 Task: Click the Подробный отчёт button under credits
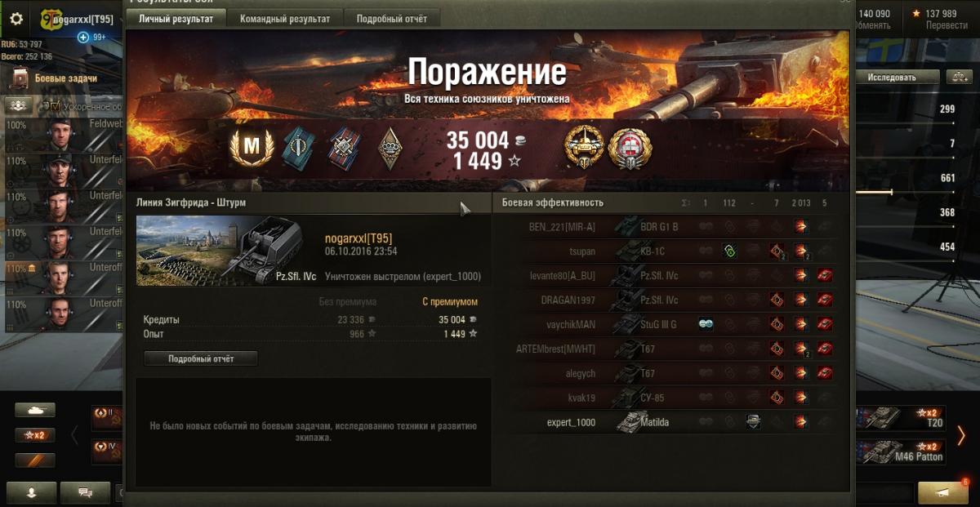pyautogui.click(x=201, y=358)
